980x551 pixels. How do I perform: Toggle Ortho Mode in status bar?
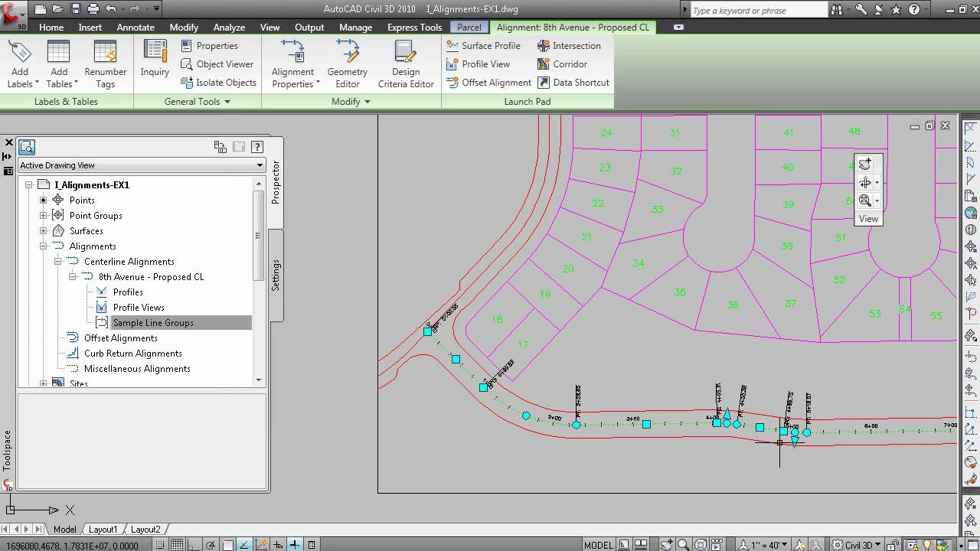(x=193, y=545)
